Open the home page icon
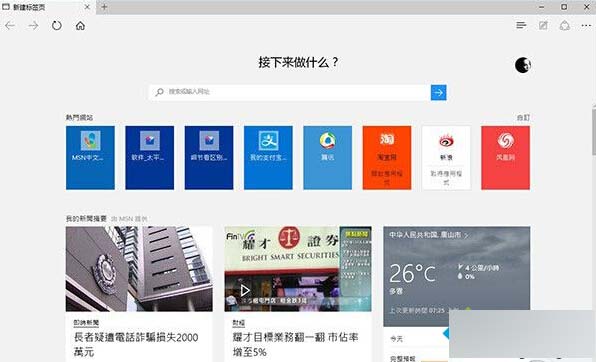 [x=80, y=26]
